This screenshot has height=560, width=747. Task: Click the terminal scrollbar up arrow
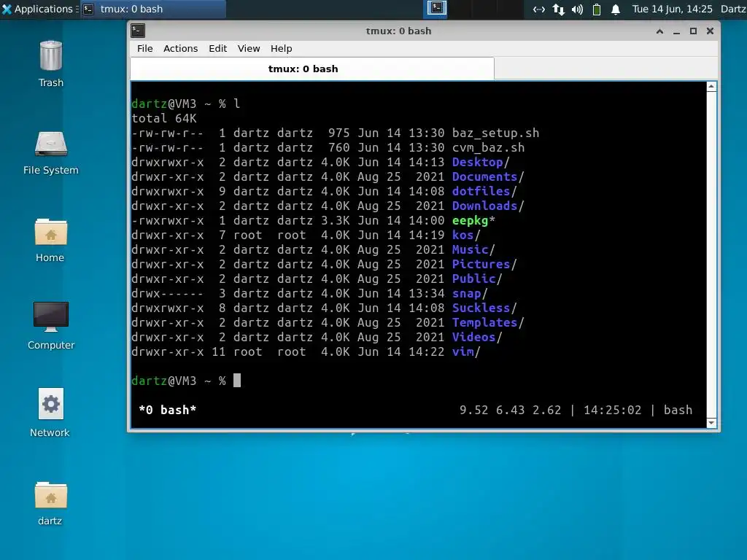[x=711, y=86]
